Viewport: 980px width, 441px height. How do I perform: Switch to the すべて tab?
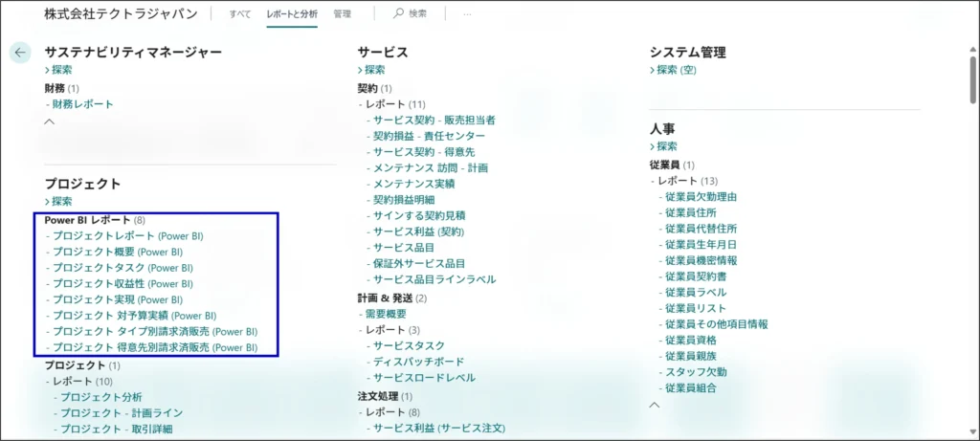pyautogui.click(x=240, y=14)
